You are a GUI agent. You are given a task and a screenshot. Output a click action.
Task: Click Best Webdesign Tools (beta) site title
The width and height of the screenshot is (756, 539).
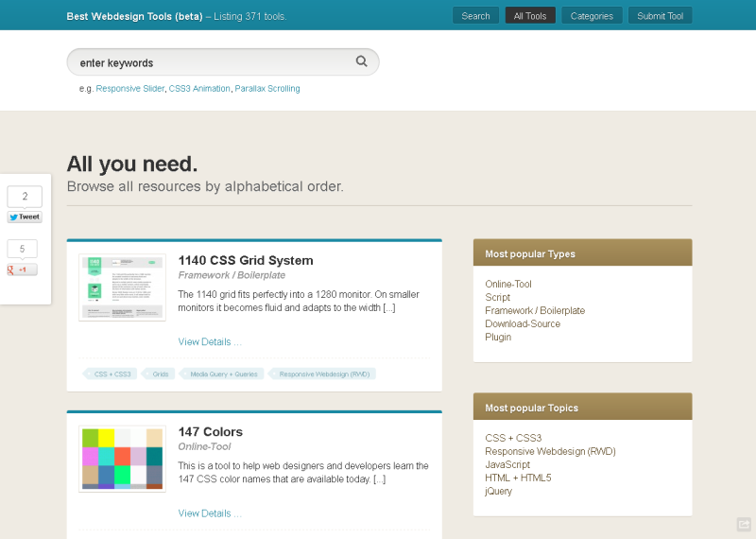pyautogui.click(x=134, y=16)
